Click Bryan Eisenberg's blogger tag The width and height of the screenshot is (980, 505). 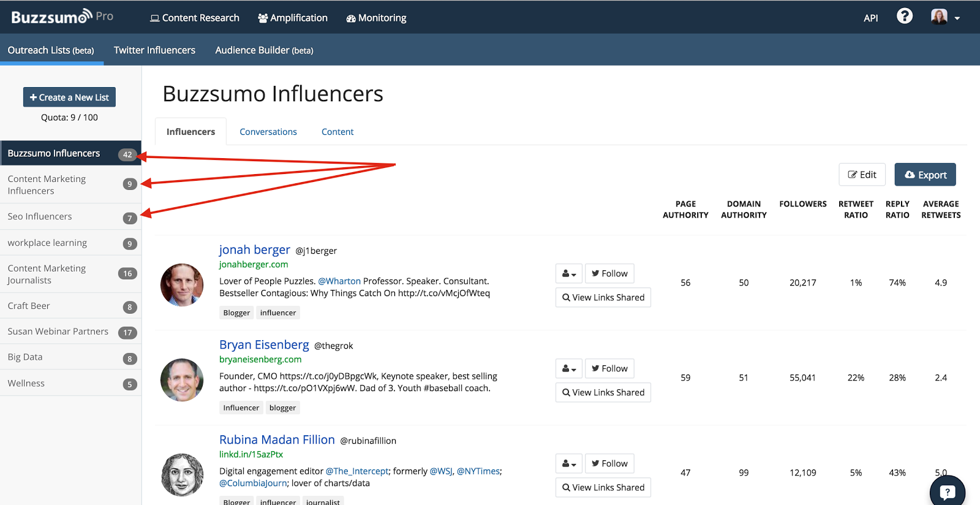(x=282, y=408)
